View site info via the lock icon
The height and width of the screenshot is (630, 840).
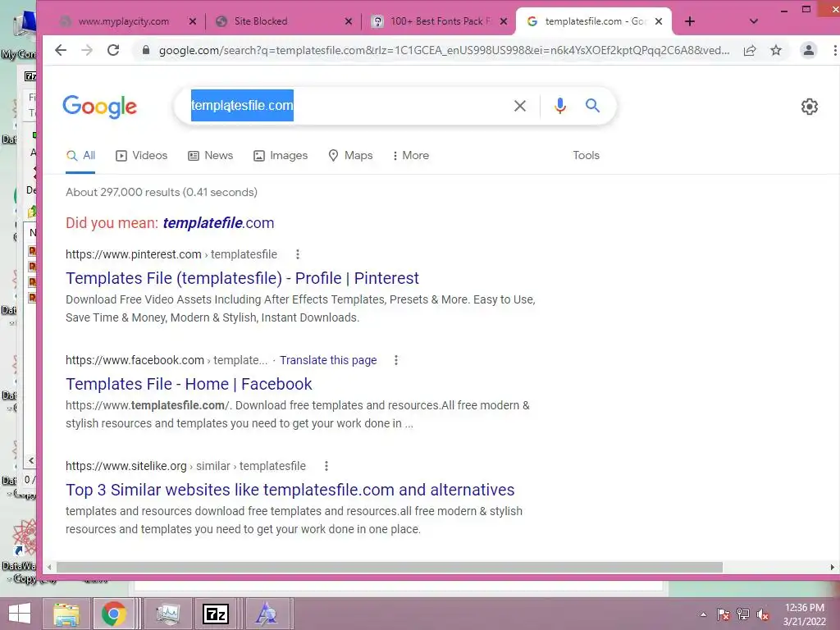click(145, 50)
